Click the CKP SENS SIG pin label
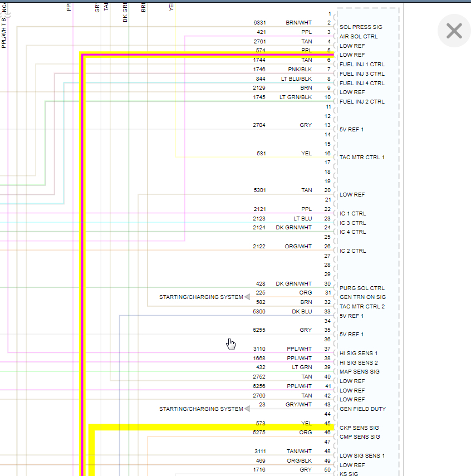The height and width of the screenshot is (476, 471). [359, 428]
